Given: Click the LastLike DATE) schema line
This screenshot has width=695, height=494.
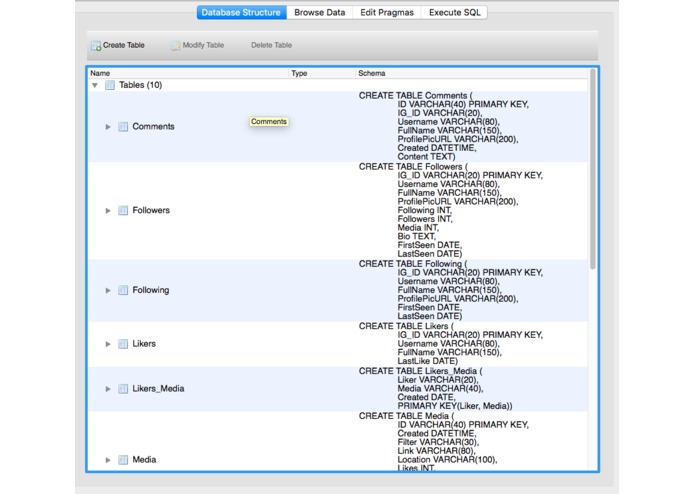Looking at the screenshot, I should 428,362.
